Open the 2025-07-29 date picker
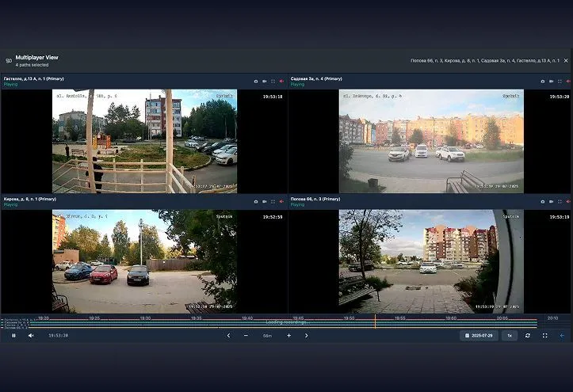The image size is (573, 392). tap(479, 336)
